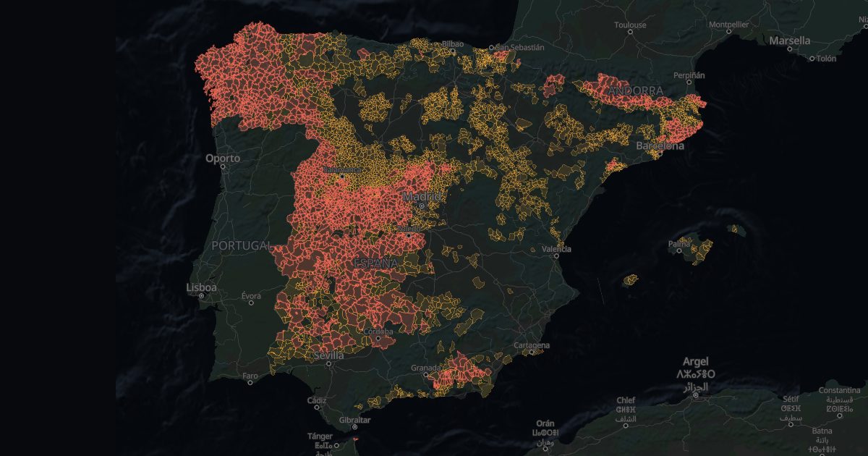Click the Évora city label
Viewport: 868px width, 456px height.
251,295
